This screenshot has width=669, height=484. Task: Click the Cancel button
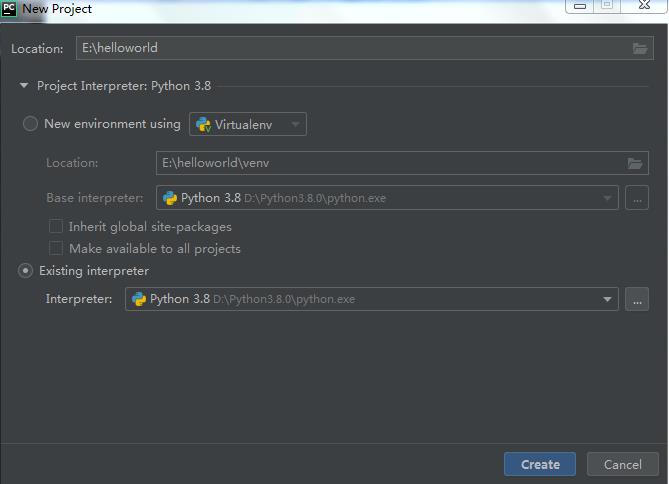click(x=622, y=464)
